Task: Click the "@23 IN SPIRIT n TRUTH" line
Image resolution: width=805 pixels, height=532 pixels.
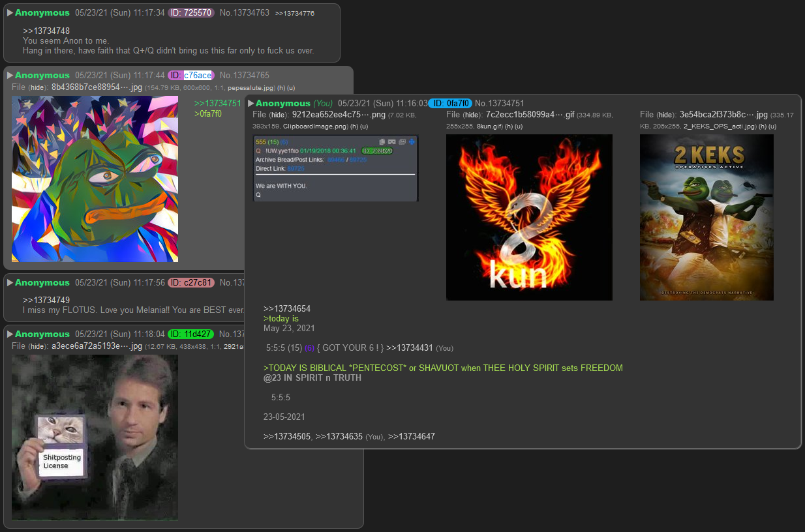Action: [x=312, y=378]
